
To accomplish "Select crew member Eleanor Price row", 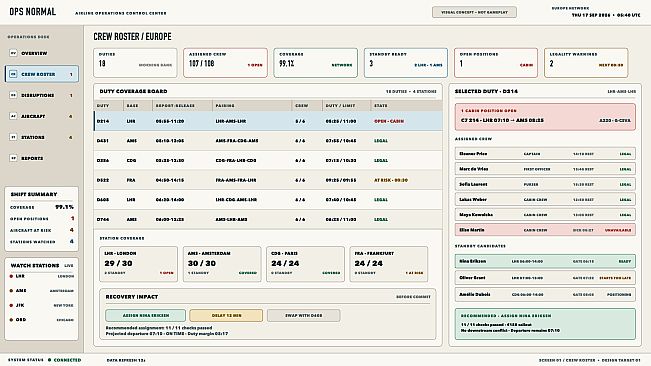I will coord(545,154).
